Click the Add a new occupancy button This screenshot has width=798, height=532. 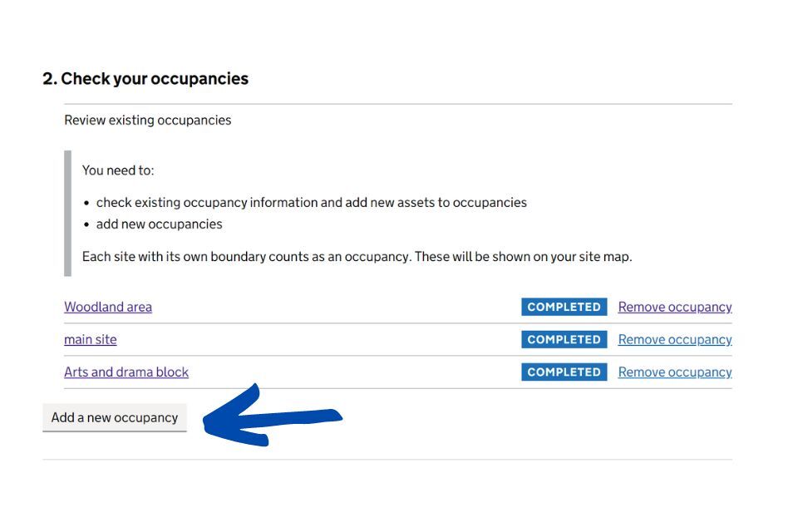[x=115, y=417]
